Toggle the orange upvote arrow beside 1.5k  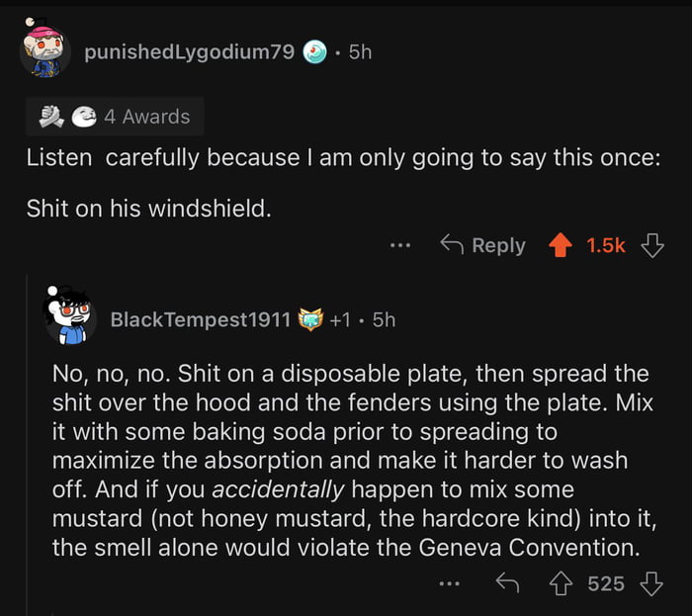561,245
